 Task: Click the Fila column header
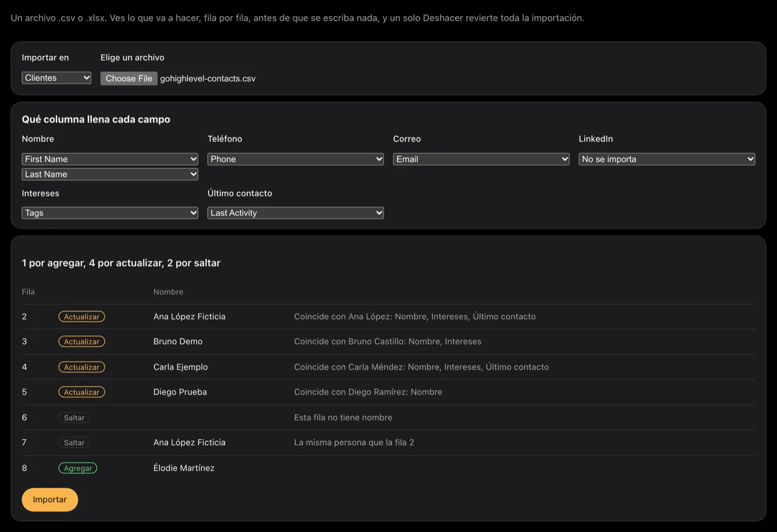pos(28,292)
